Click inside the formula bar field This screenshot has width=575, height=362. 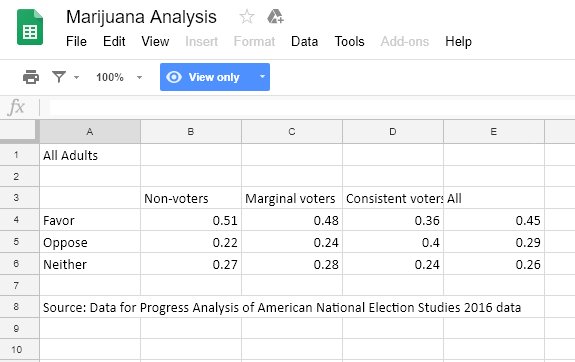(312, 107)
